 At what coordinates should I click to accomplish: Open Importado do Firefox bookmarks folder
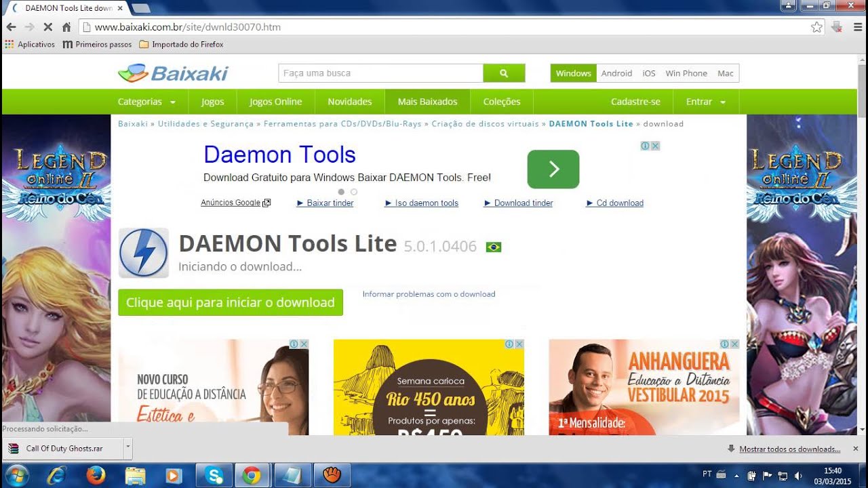(x=181, y=44)
